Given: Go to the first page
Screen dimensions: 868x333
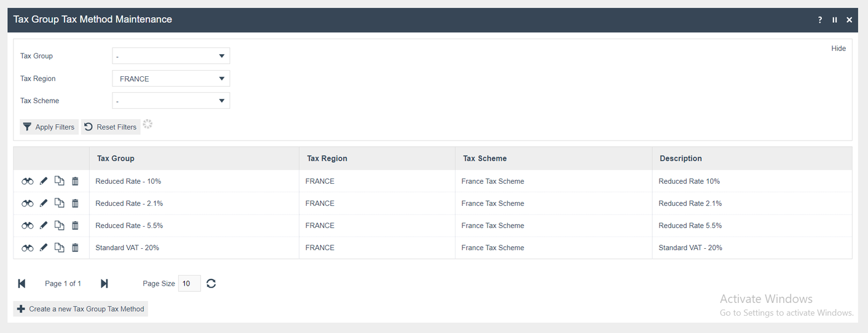Looking at the screenshot, I should click(x=22, y=283).
